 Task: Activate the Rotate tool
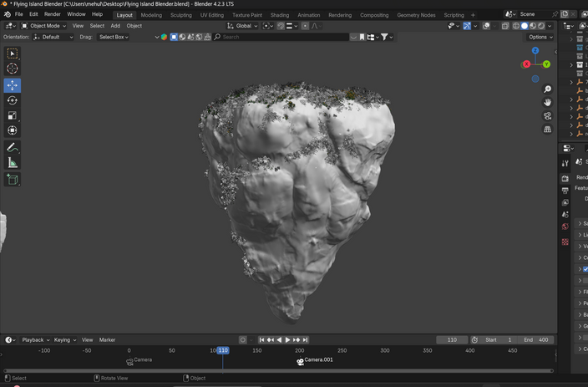coord(13,100)
